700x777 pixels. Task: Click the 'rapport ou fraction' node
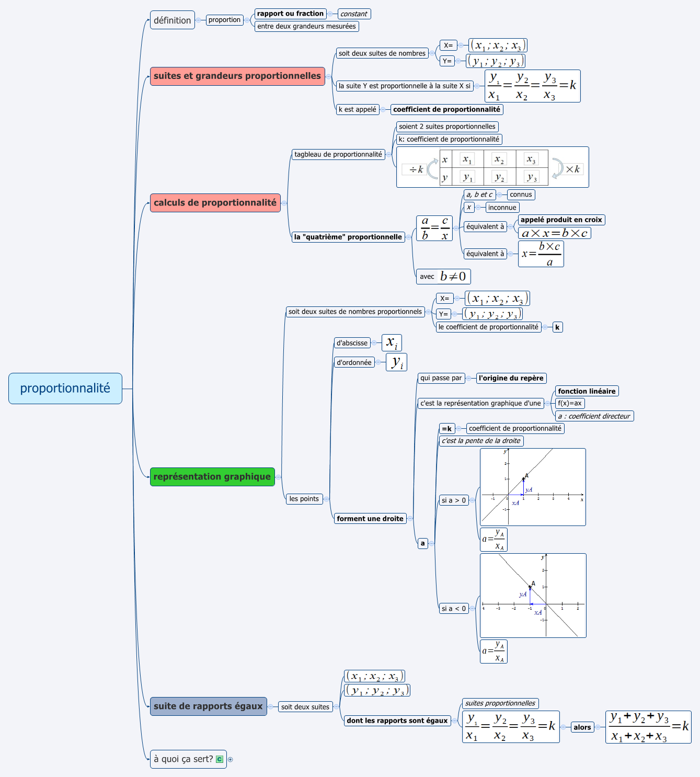tap(290, 14)
